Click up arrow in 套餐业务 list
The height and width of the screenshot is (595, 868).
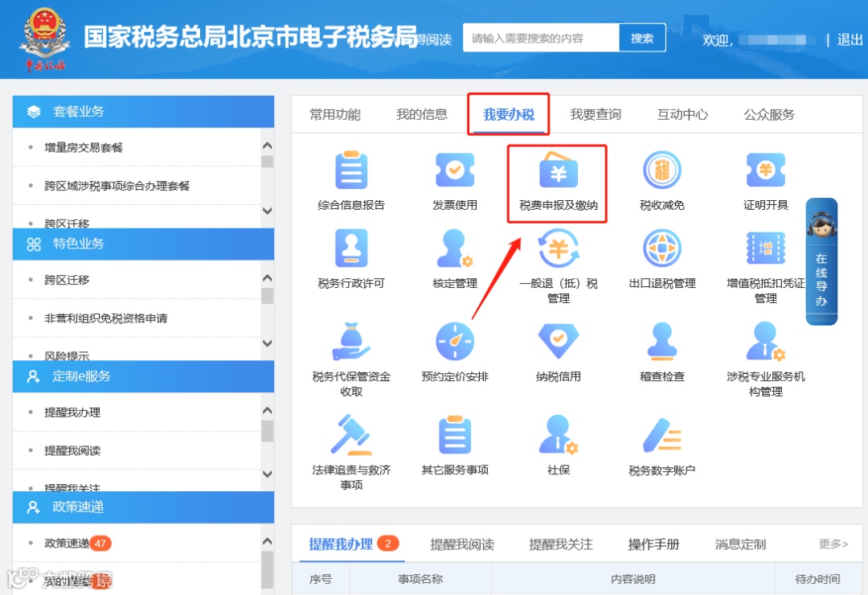[x=268, y=146]
